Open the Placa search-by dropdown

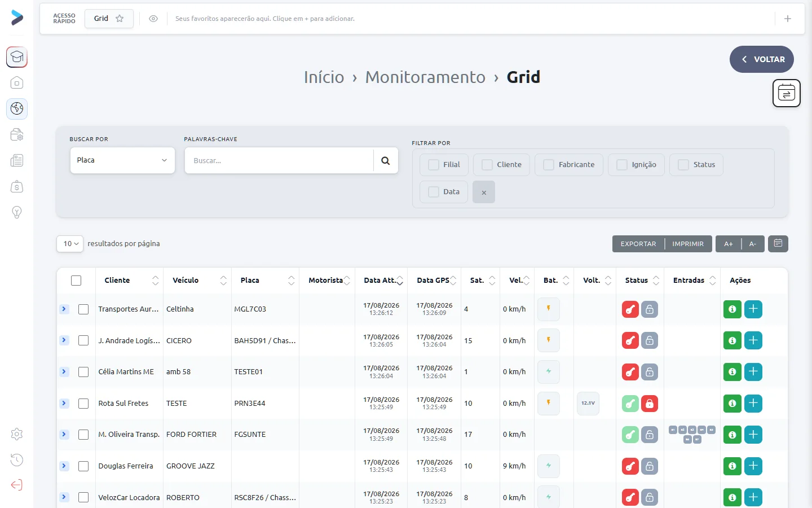122,160
